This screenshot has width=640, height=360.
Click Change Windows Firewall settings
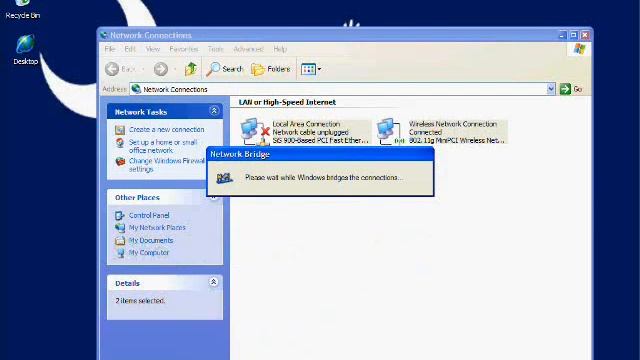click(x=167, y=165)
